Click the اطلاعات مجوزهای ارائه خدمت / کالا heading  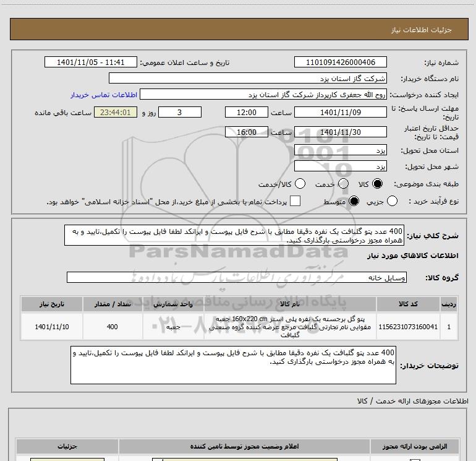point(413,401)
